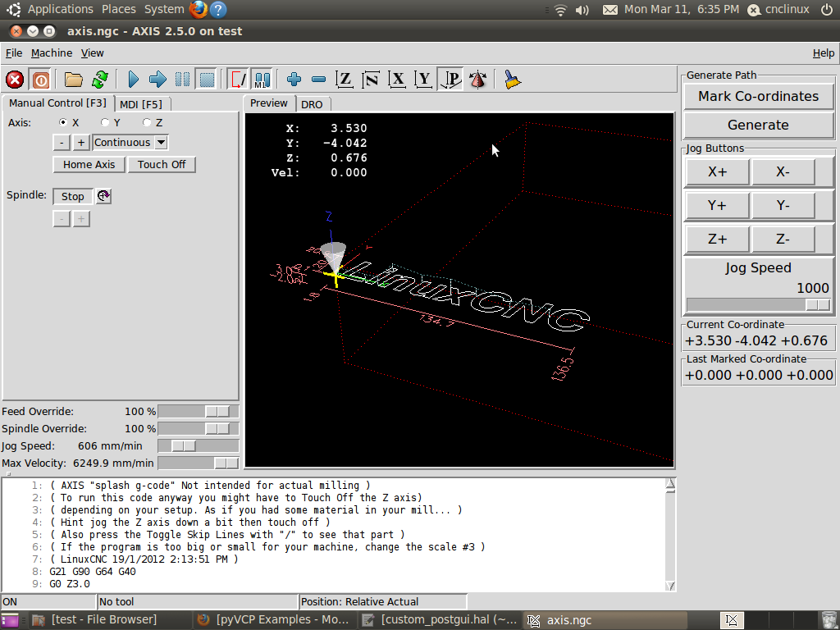Switch to rotated Z view
840x630 pixels.
371,80
